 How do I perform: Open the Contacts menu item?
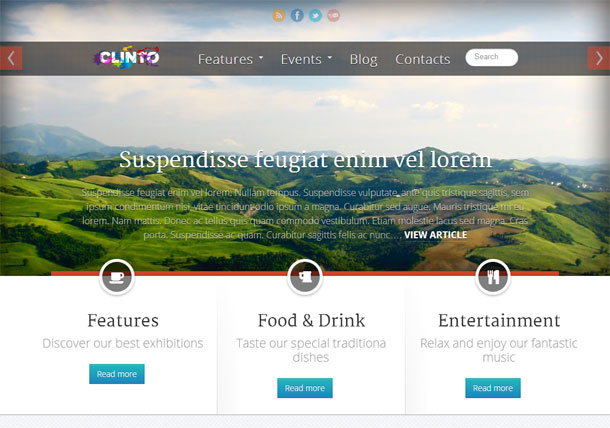coord(422,59)
